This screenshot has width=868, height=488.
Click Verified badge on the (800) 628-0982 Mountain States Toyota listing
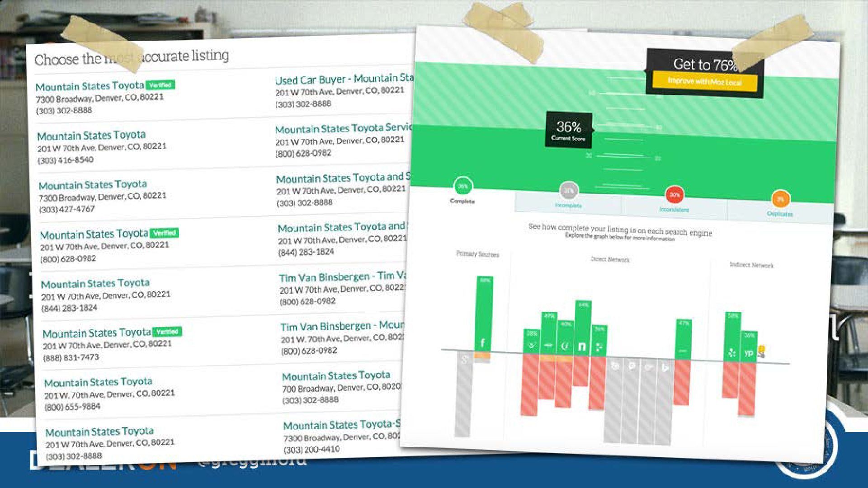coord(165,233)
